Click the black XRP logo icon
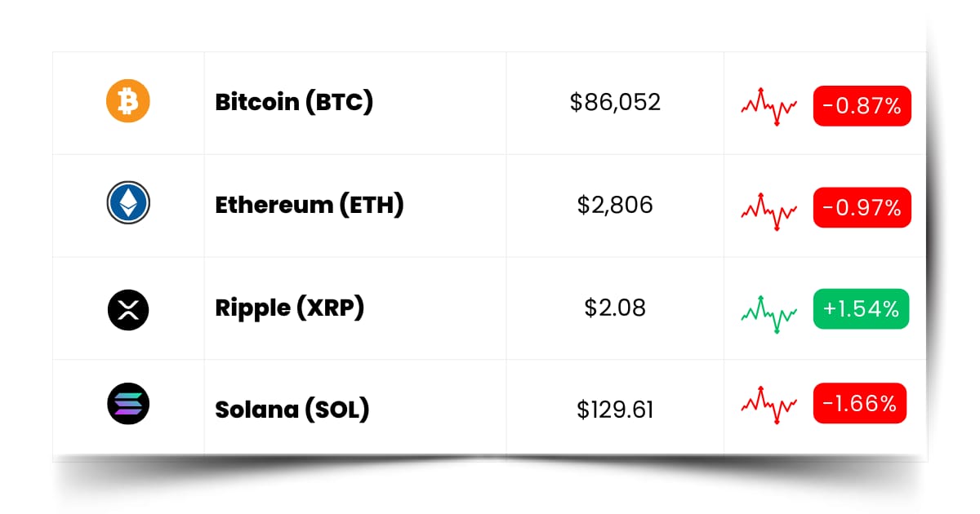 (128, 308)
